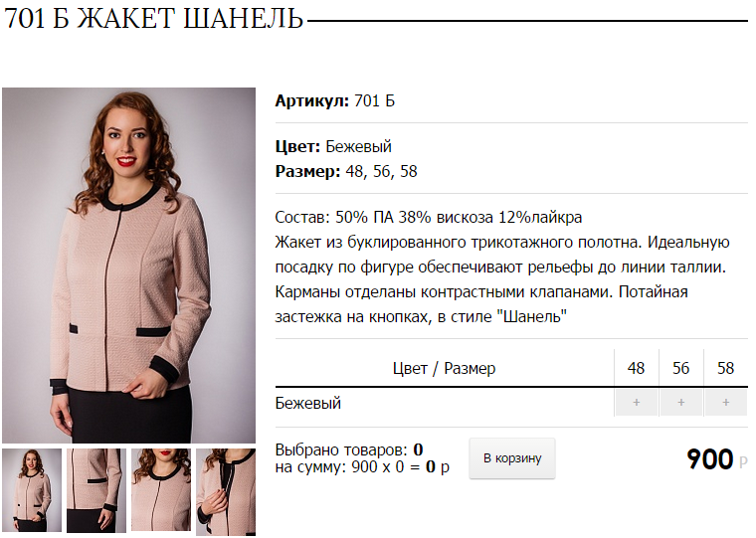Click the size 58 column header
This screenshot has width=756, height=538.
(725, 368)
